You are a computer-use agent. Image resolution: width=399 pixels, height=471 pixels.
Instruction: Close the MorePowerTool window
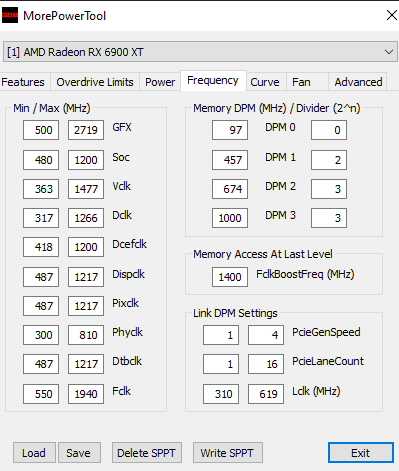[391, 15]
